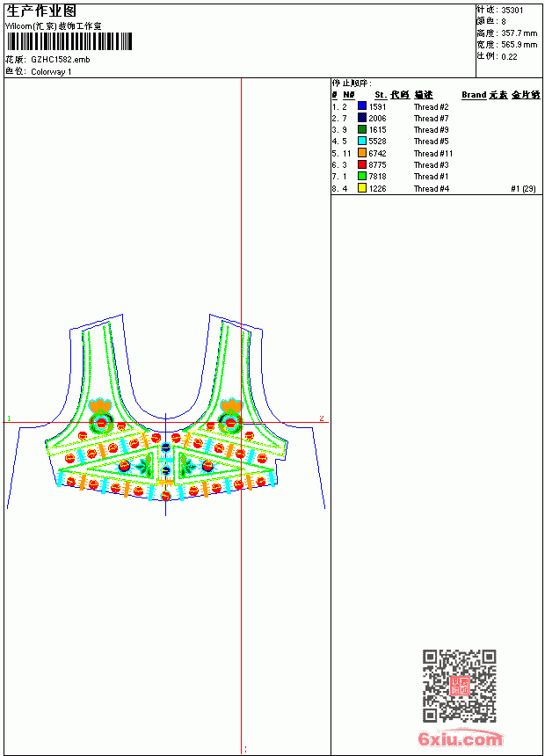Click the QR code image
545x756 pixels.
[459, 686]
